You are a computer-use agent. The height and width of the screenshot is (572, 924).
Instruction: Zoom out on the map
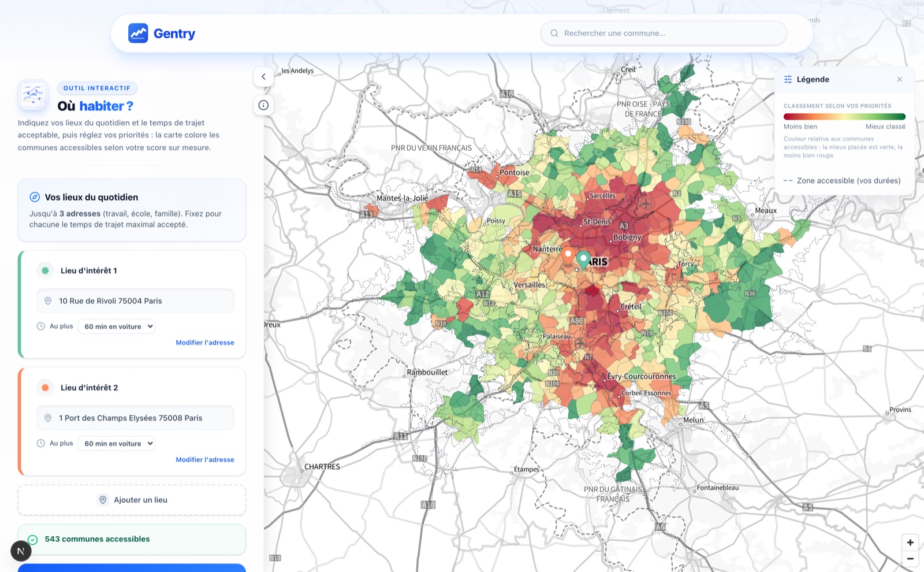point(910,559)
